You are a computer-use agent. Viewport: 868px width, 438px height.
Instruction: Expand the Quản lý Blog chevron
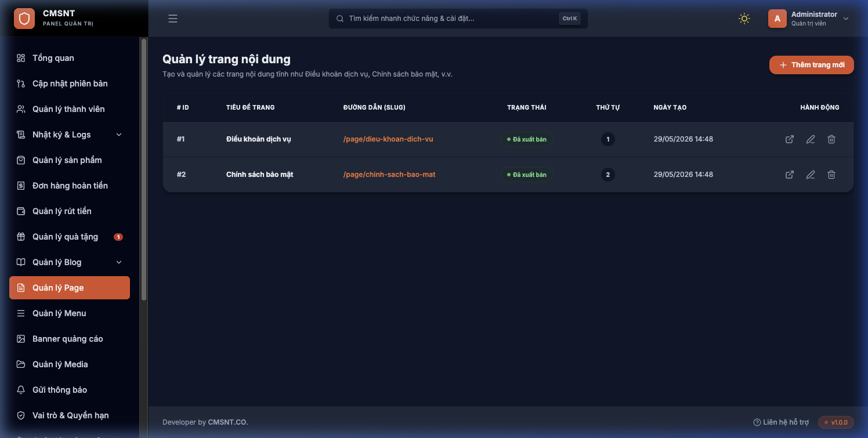click(x=119, y=262)
